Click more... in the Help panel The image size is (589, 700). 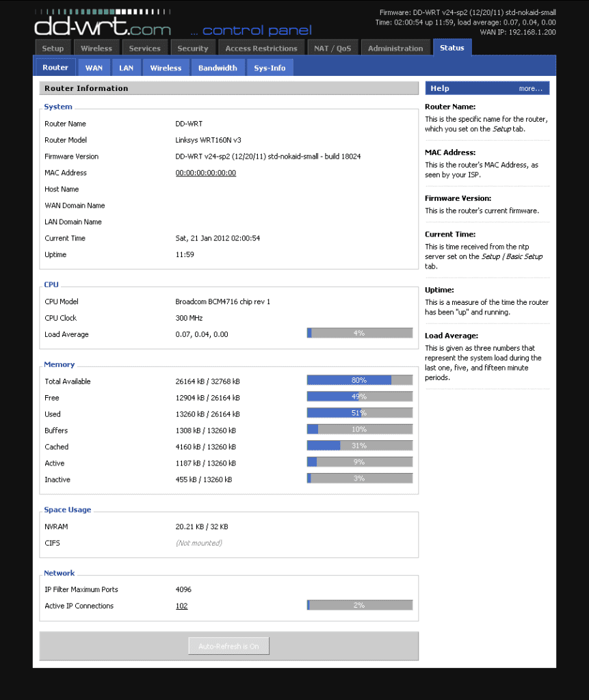(532, 87)
